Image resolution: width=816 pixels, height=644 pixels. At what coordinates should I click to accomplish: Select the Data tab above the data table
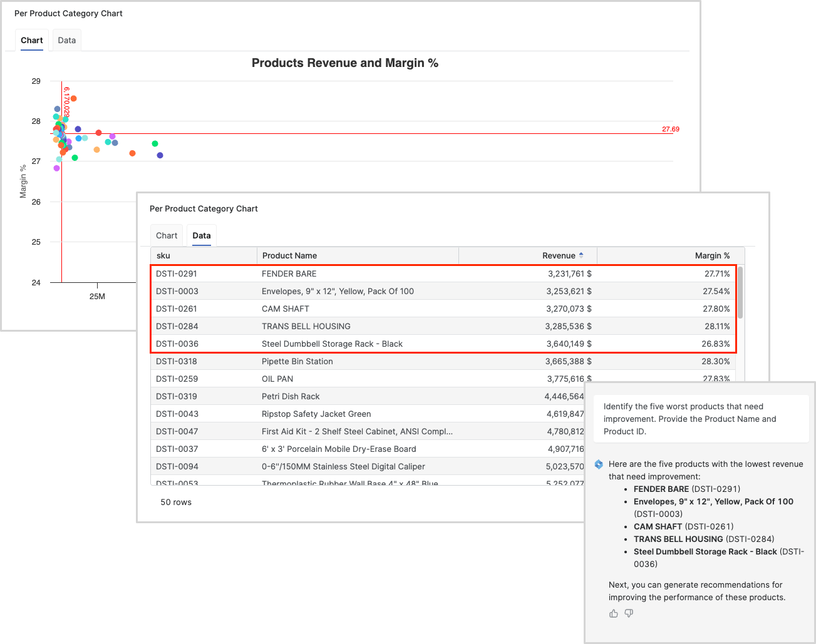(x=202, y=235)
